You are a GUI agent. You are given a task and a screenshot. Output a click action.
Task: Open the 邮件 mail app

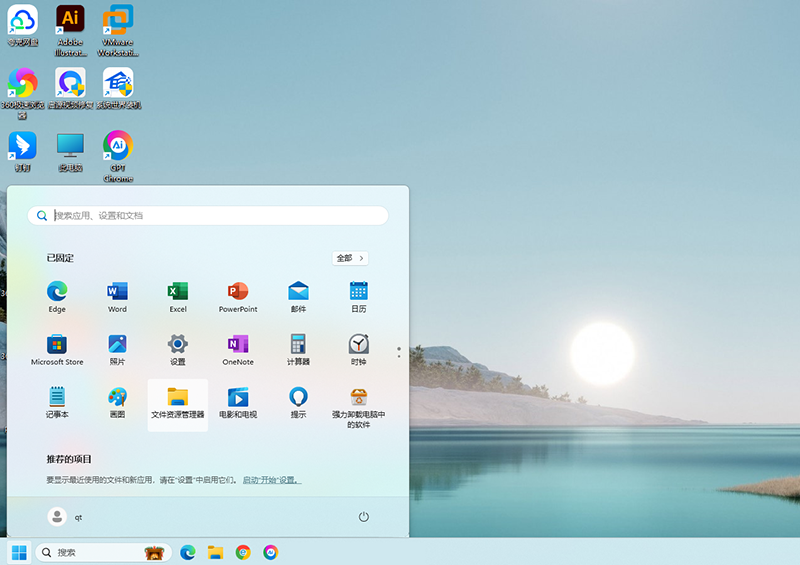[298, 297]
